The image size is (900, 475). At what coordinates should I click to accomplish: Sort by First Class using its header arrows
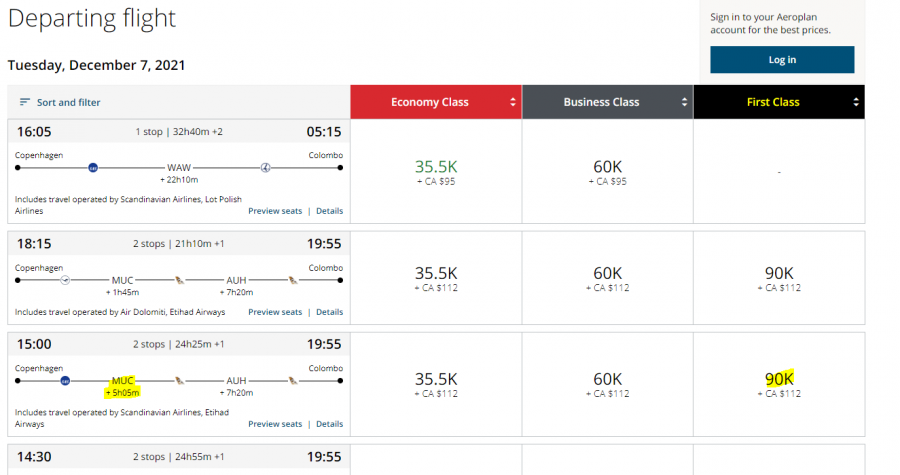(x=856, y=102)
